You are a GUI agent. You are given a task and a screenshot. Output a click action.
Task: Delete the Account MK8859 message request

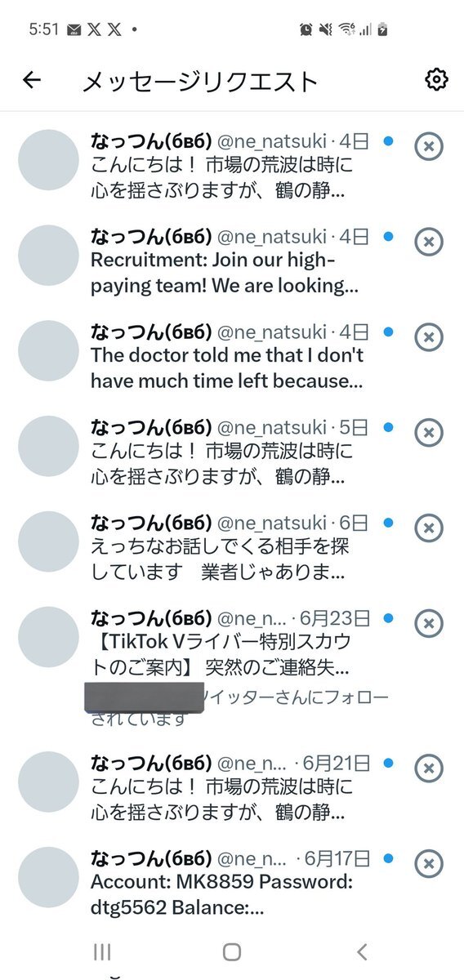(429, 863)
